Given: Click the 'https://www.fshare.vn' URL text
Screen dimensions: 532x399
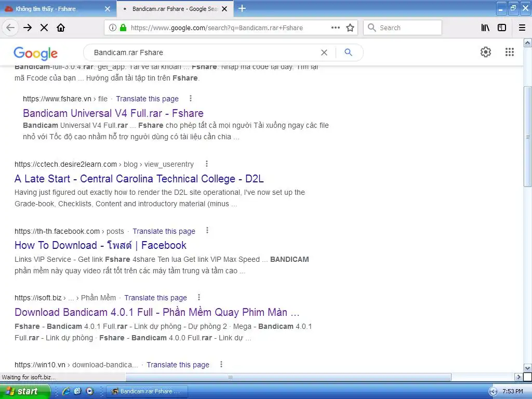Looking at the screenshot, I should [x=57, y=99].
